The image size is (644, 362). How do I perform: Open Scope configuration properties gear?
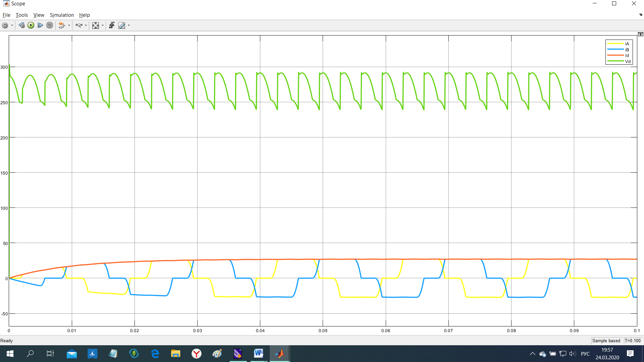pyautogui.click(x=5, y=25)
